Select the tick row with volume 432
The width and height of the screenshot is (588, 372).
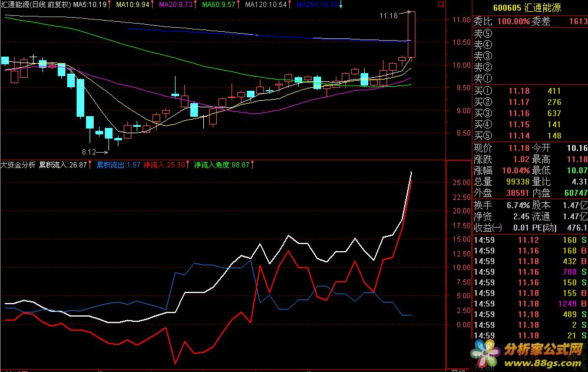pyautogui.click(x=530, y=261)
